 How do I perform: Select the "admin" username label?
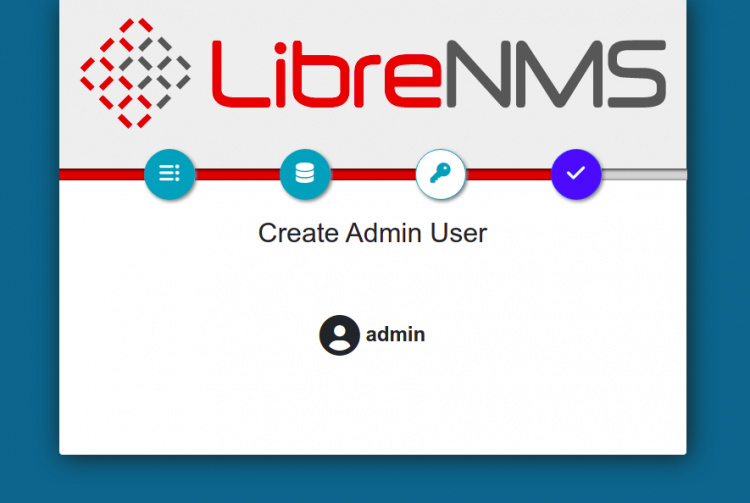pyautogui.click(x=395, y=335)
